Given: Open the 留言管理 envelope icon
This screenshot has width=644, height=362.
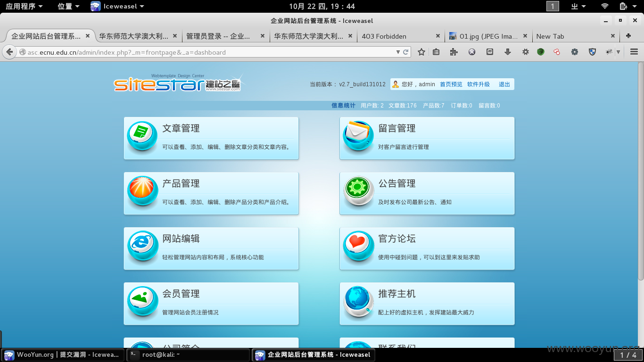Looking at the screenshot, I should coord(358,136).
